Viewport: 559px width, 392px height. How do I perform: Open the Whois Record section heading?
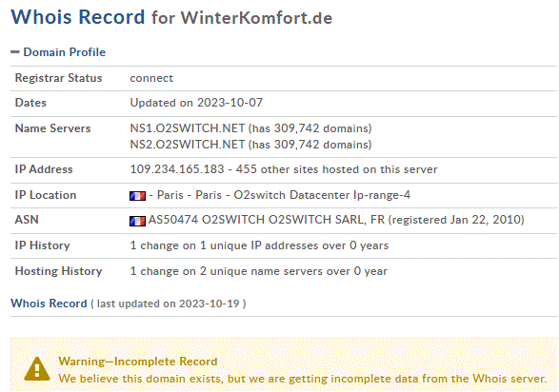coord(49,304)
